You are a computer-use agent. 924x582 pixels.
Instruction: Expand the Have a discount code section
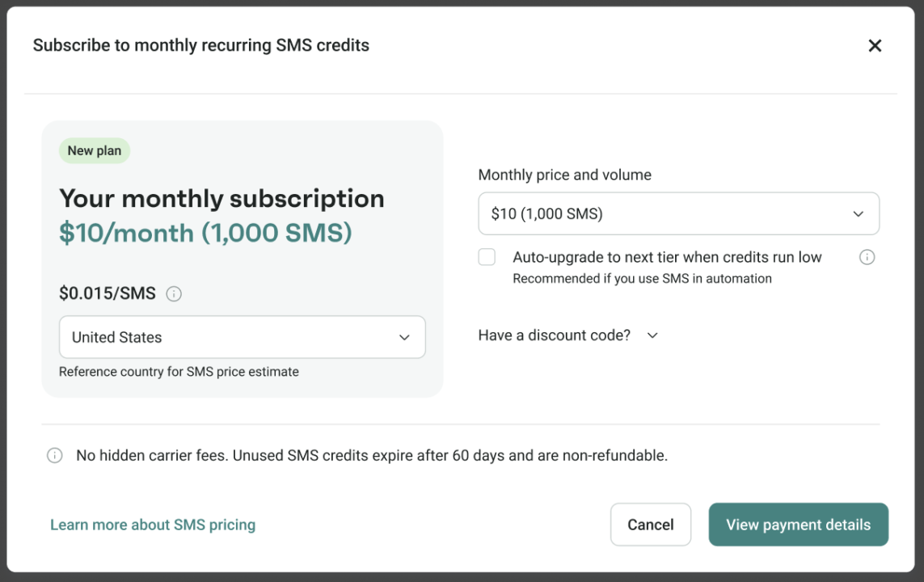point(555,335)
